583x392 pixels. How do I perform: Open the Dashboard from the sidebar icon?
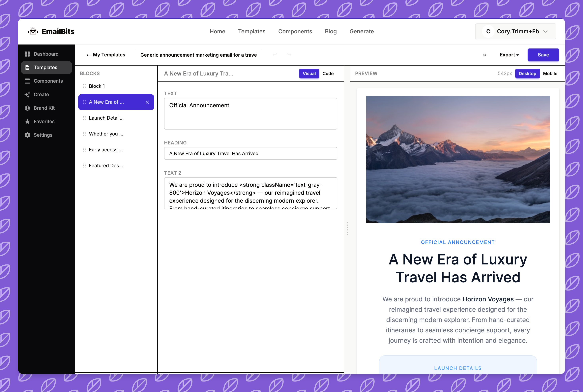pyautogui.click(x=27, y=54)
